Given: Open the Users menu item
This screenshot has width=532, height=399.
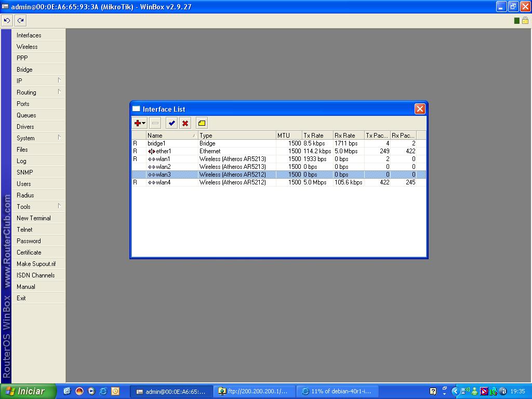Looking at the screenshot, I should pos(38,184).
